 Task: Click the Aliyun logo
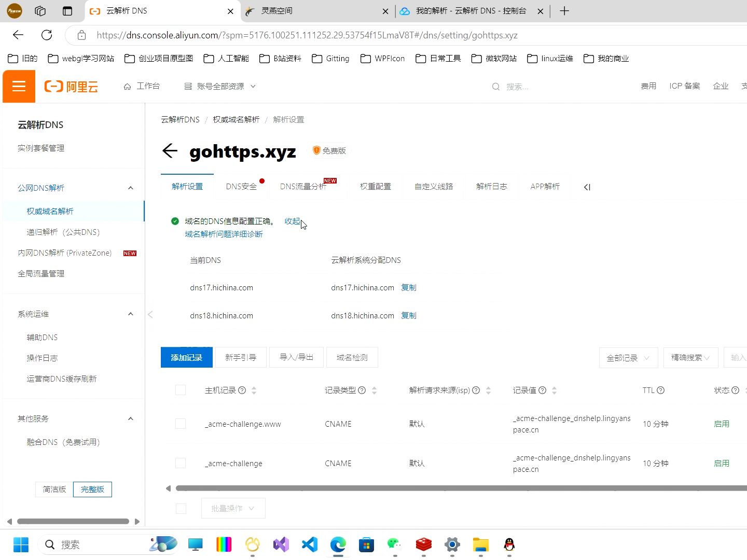71,87
